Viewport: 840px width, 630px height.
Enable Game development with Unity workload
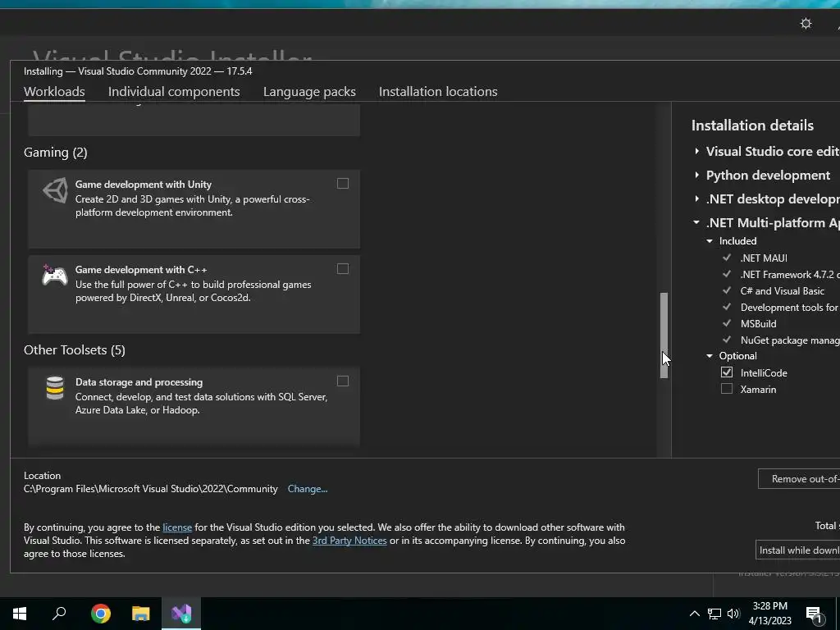[x=343, y=184]
